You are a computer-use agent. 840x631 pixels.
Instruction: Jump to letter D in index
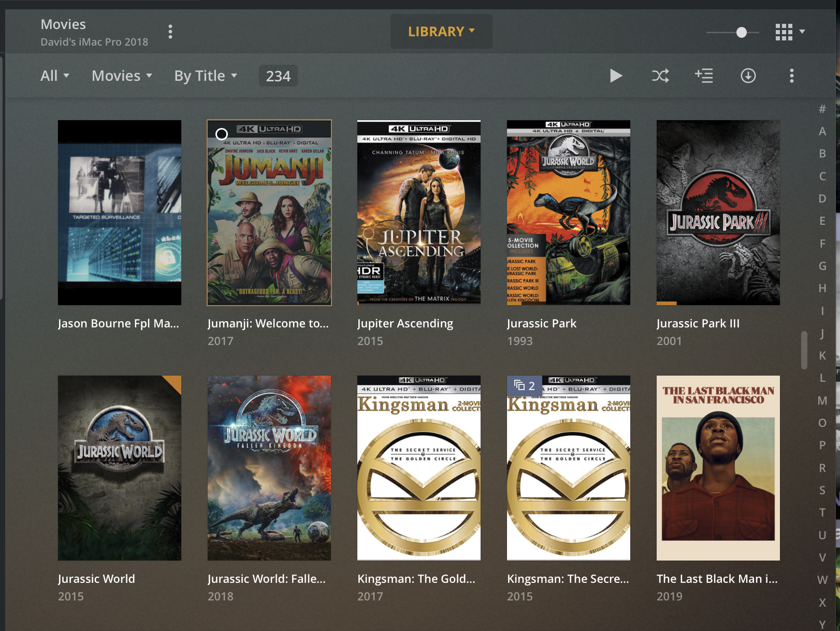click(822, 198)
